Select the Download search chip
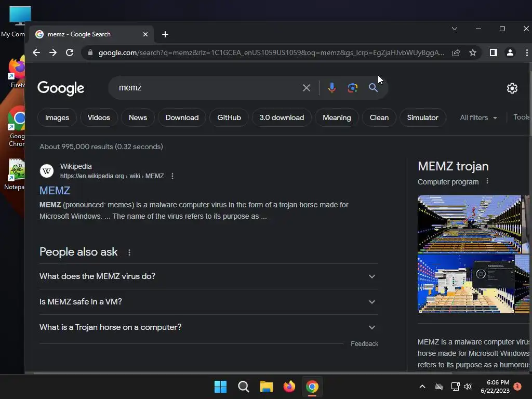Viewport: 532px width, 399px height. (182, 117)
